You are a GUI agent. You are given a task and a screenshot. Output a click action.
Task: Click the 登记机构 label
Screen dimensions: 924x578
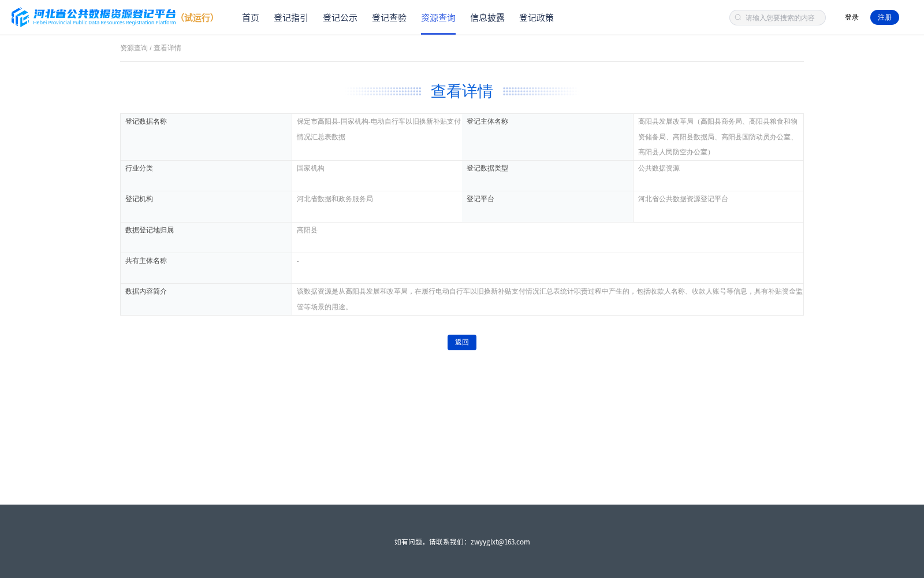[139, 199]
